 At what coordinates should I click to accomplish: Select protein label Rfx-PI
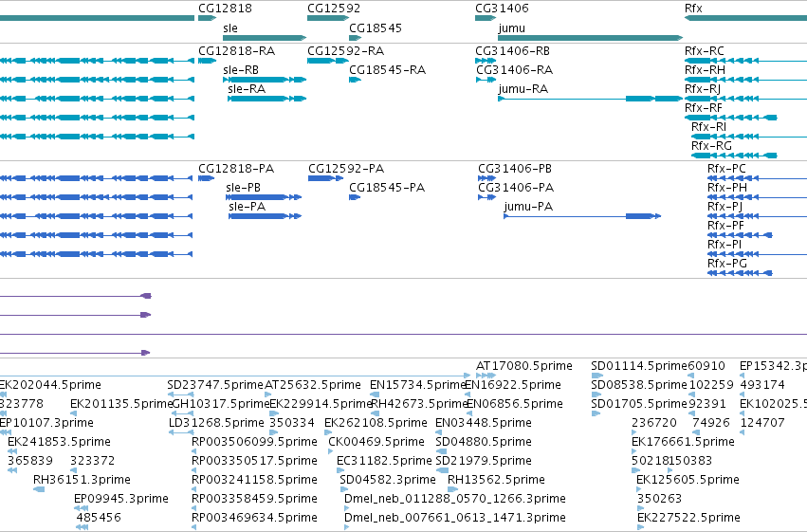[x=724, y=245]
